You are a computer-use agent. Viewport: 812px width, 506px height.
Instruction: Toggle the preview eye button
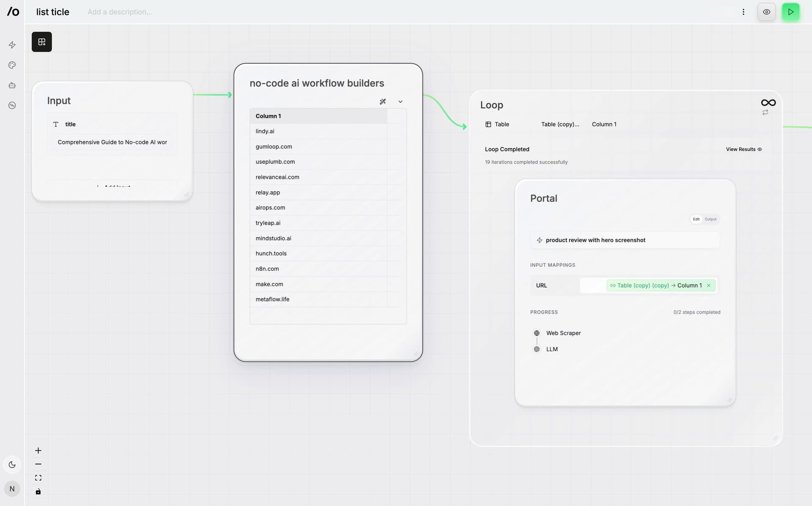click(766, 12)
